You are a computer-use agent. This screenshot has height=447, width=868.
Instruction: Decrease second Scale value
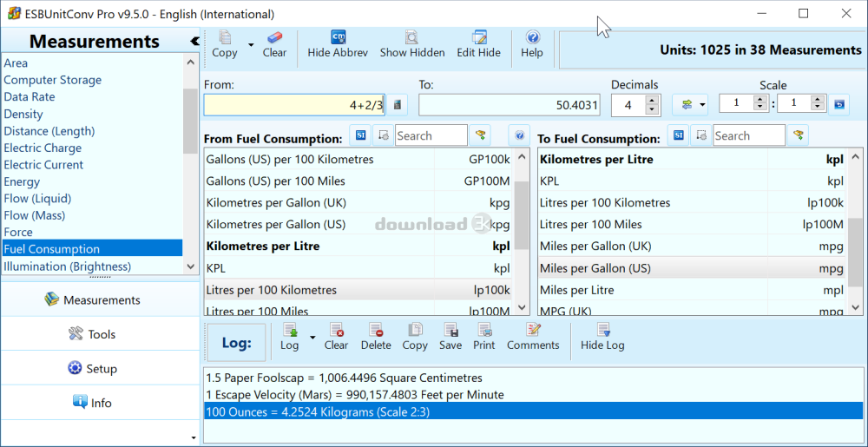tap(819, 108)
